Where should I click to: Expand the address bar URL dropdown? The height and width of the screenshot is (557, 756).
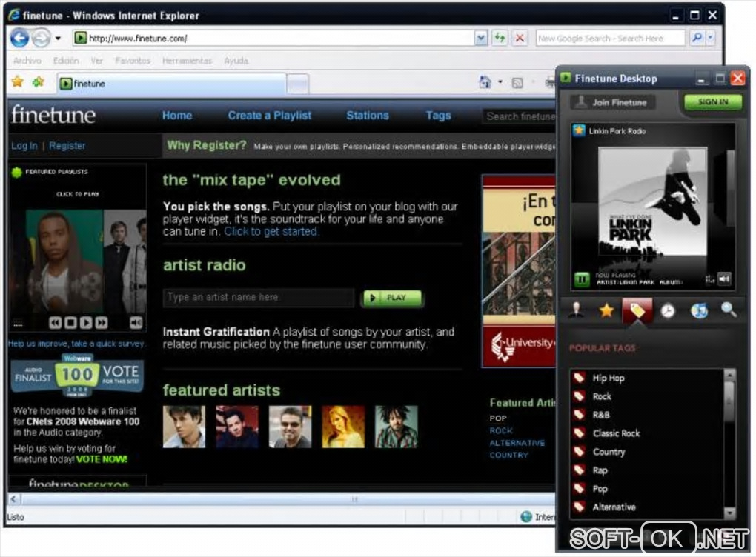tap(481, 38)
